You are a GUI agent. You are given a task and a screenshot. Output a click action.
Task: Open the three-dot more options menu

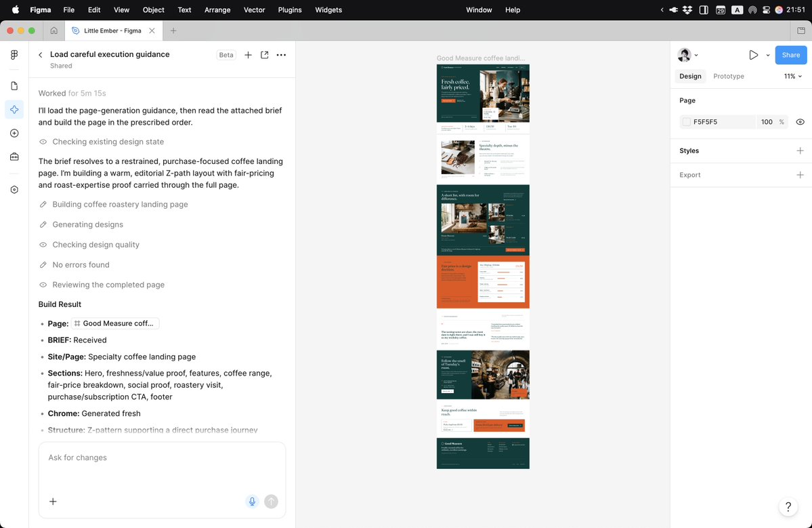coord(281,55)
